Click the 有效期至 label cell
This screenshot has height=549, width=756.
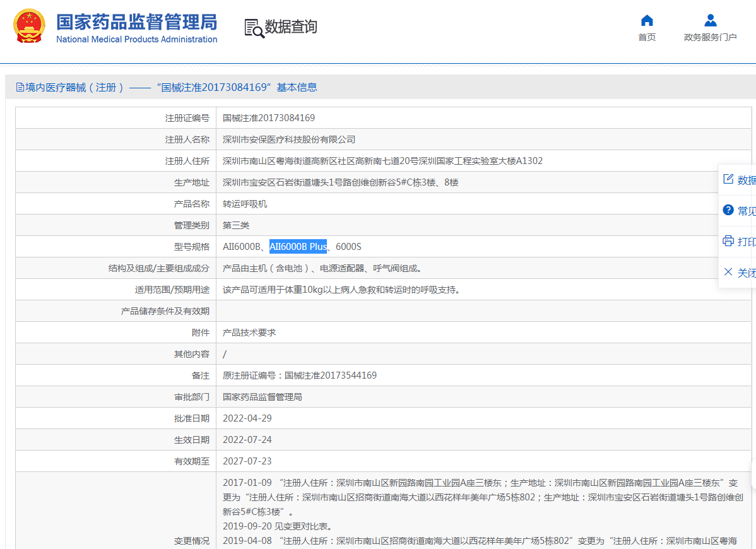(x=115, y=461)
